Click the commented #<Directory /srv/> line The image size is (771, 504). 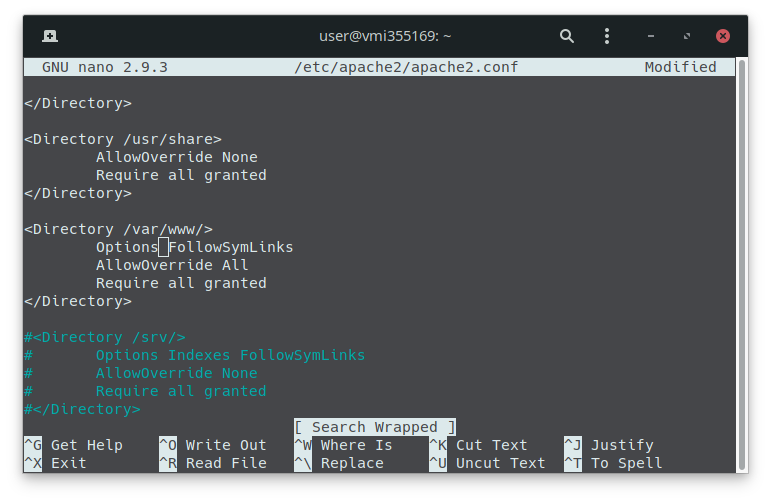coord(105,337)
